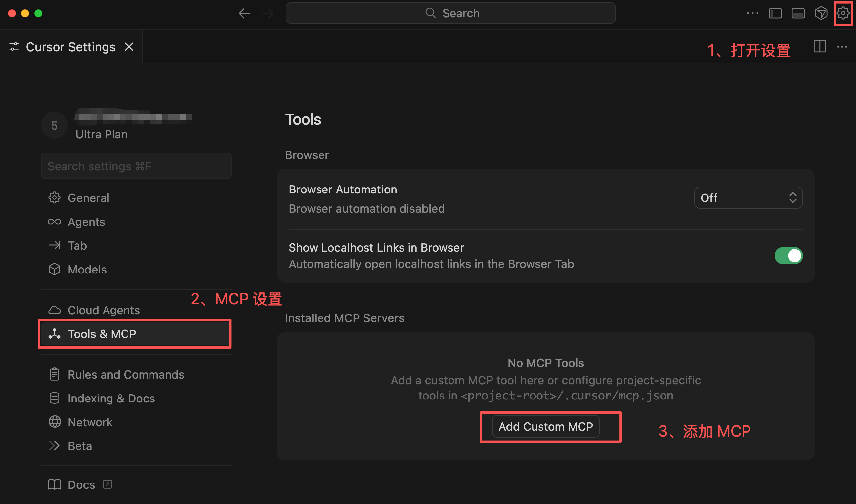Open Indexing & Docs settings
This screenshot has height=504, width=856.
(x=111, y=399)
